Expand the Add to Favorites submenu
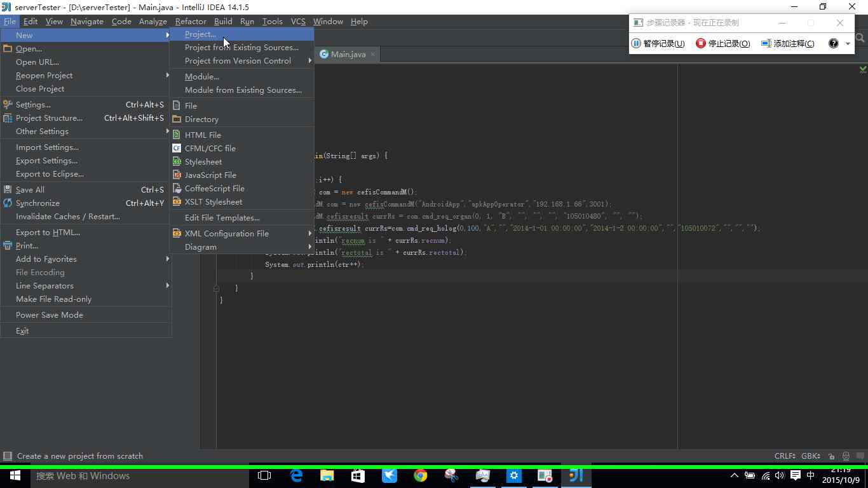Screen dimensions: 868x488 86,259
